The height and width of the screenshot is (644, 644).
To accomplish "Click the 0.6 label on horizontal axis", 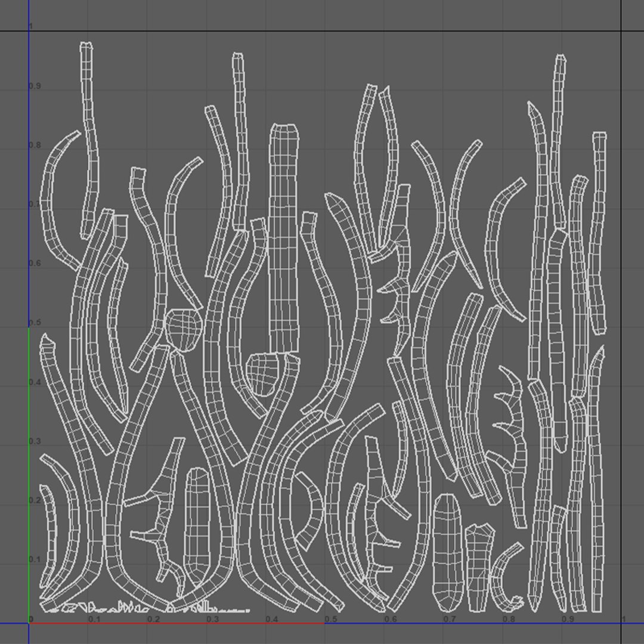I will (x=390, y=619).
